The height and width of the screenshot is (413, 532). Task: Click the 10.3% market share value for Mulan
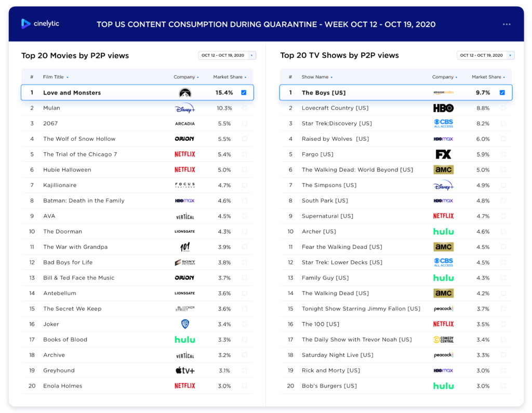[x=224, y=108]
